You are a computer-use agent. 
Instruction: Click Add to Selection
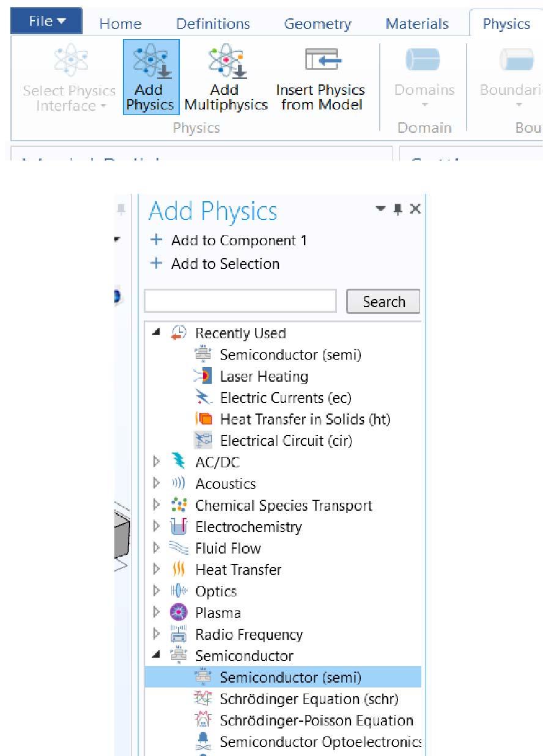(215, 264)
